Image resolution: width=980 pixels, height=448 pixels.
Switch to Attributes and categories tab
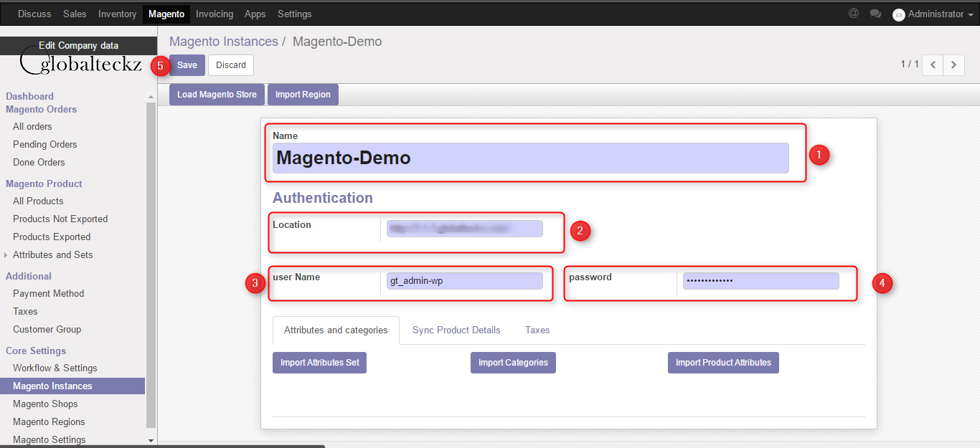(336, 330)
